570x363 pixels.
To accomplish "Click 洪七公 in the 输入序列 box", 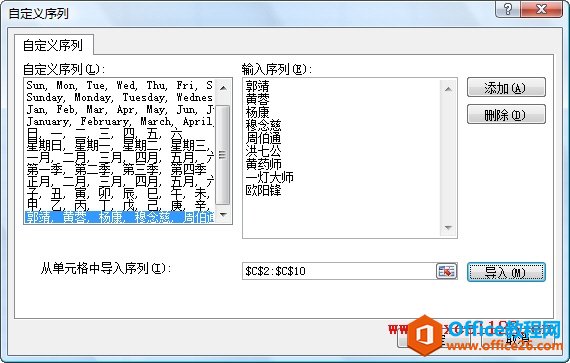I will tap(263, 151).
